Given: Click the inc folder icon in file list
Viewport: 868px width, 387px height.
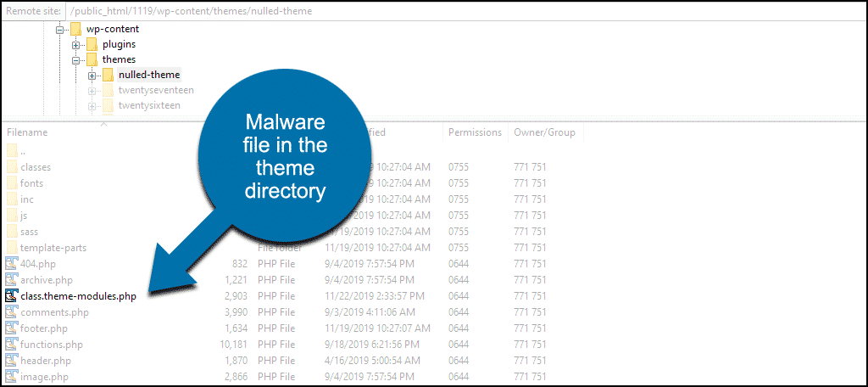Looking at the screenshot, I should click(12, 199).
